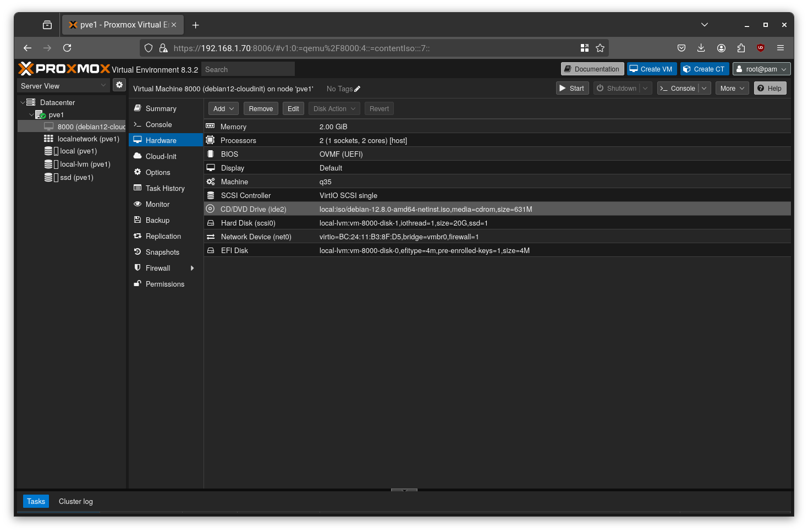Start the virtual machine
The width and height of the screenshot is (808, 532).
[x=572, y=88]
